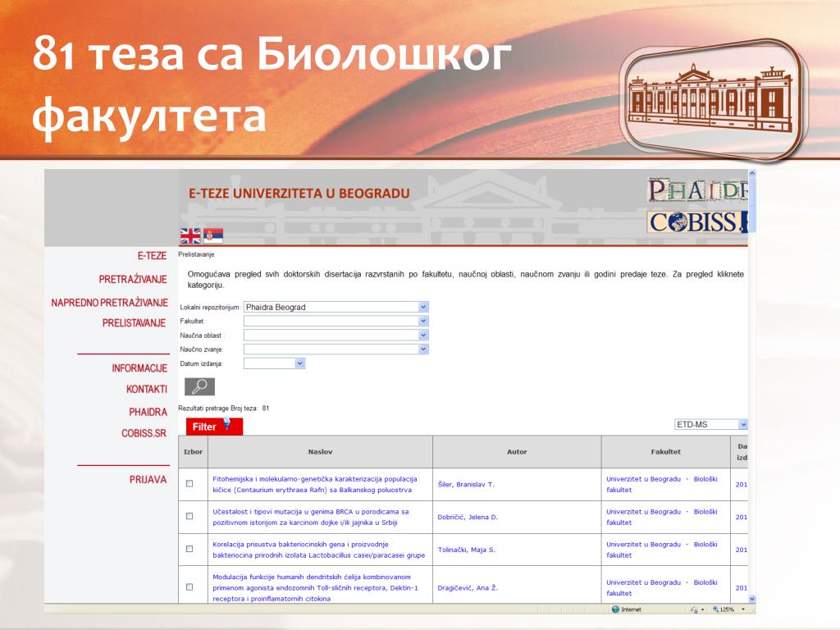Click the E-TEZE UNIVERZITETA U BEOGRADU heading
Image resolution: width=840 pixels, height=630 pixels.
[x=299, y=194]
